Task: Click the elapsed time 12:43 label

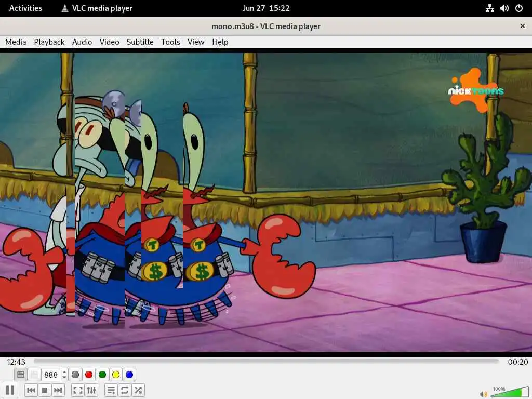Action: [x=16, y=362]
